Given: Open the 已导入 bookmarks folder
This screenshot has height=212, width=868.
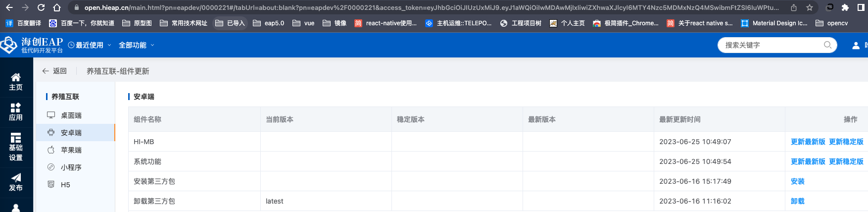Looking at the screenshot, I should [x=230, y=23].
